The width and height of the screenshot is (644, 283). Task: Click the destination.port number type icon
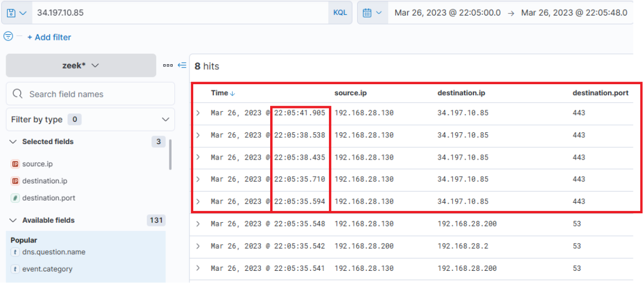(15, 198)
